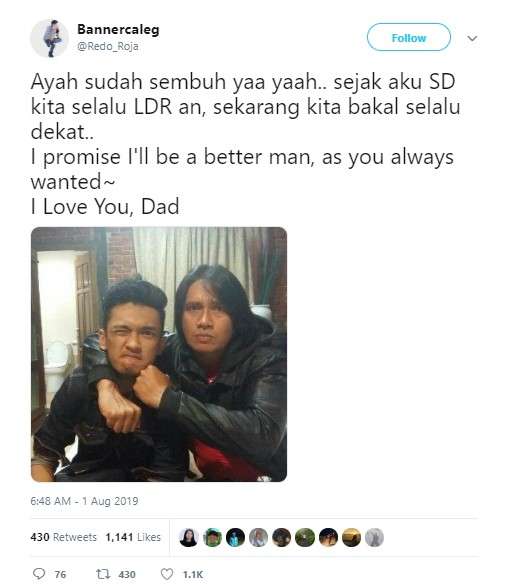Click the last gray liker avatar
506x586 pixels.
374,537
